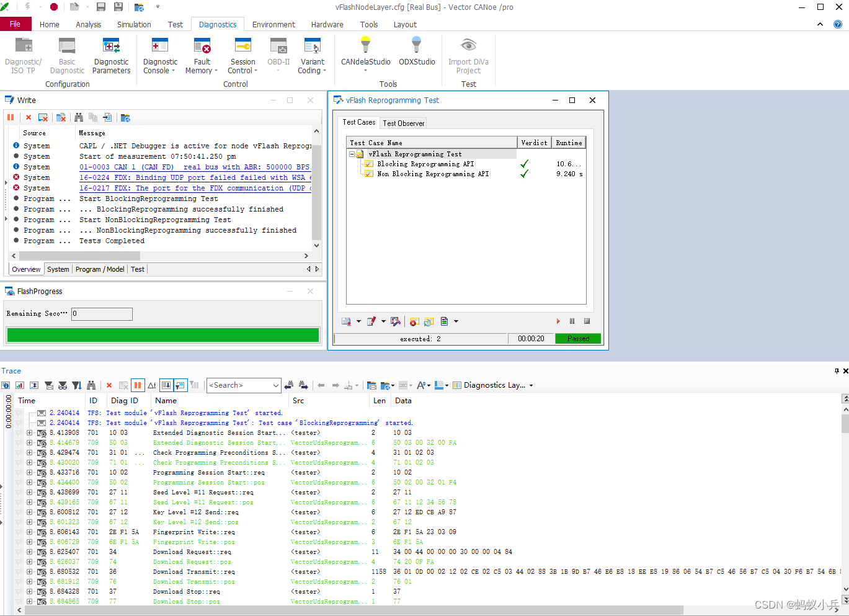Open Fault Memory in the ribbon
The width and height of the screenshot is (849, 616).
(202, 56)
